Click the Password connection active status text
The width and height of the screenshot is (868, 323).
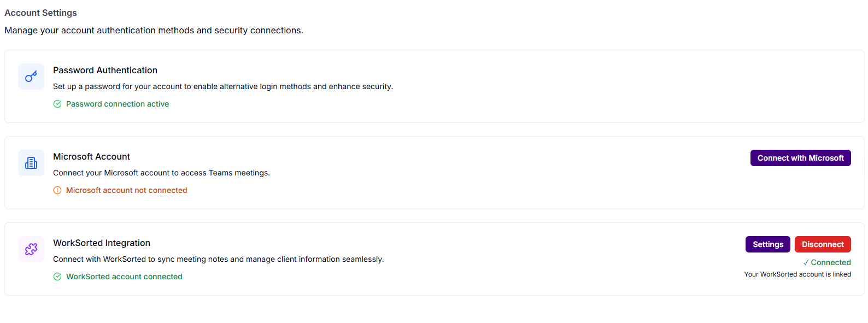(x=118, y=103)
